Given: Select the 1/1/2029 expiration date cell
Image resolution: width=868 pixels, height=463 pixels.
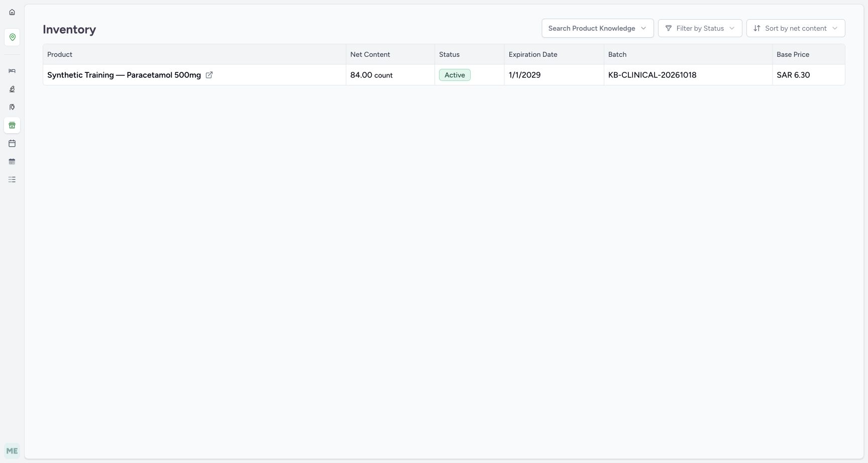Looking at the screenshot, I should [554, 75].
